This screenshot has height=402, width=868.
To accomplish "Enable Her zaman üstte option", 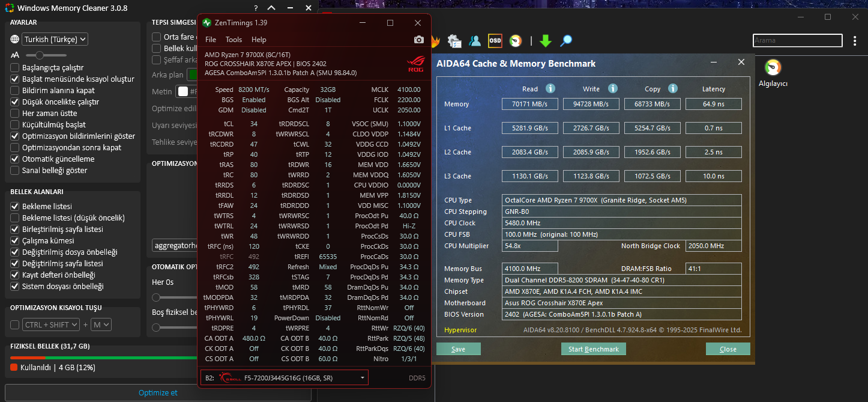I will tap(15, 113).
